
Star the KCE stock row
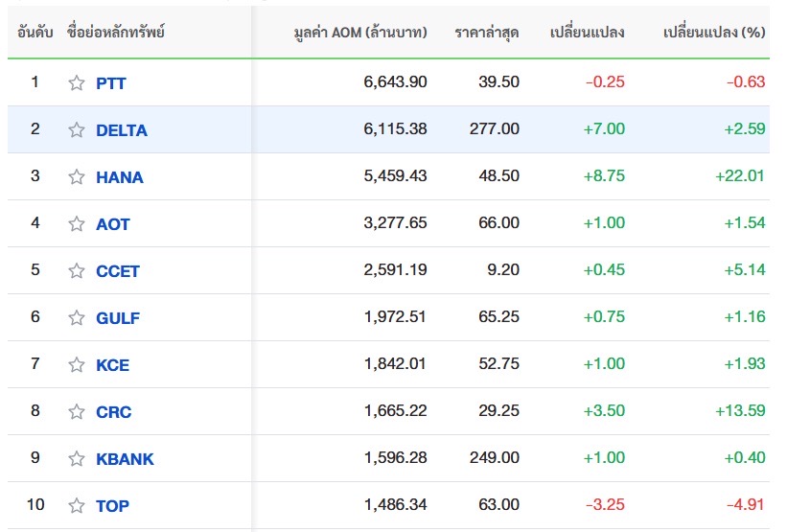pyautogui.click(x=77, y=364)
